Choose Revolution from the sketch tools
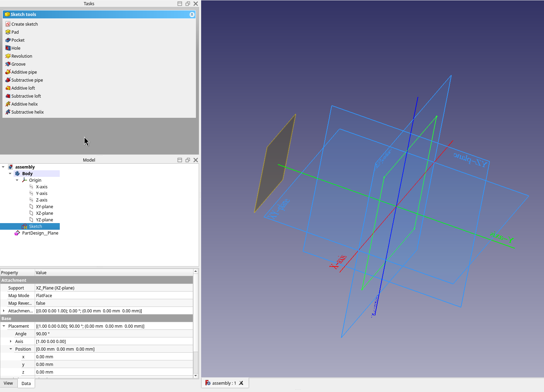 tap(22, 56)
